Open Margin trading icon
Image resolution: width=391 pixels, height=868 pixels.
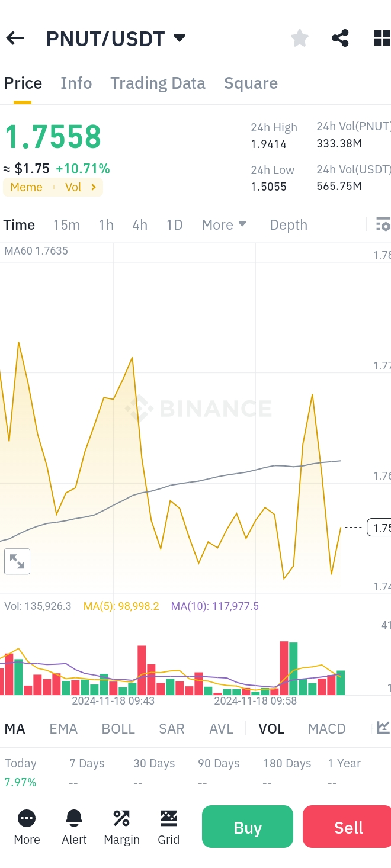(121, 827)
